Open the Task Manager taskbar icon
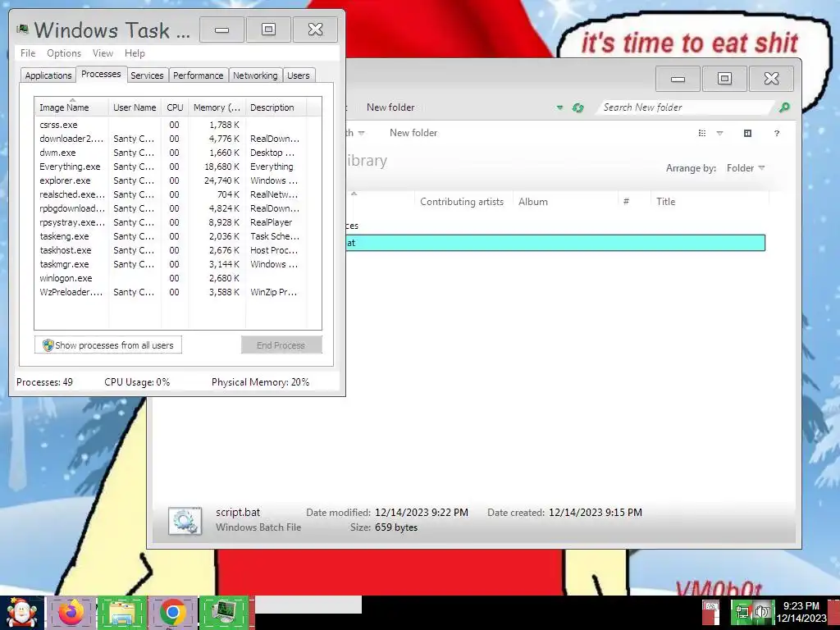Screen dimensions: 840x630 tap(225, 613)
